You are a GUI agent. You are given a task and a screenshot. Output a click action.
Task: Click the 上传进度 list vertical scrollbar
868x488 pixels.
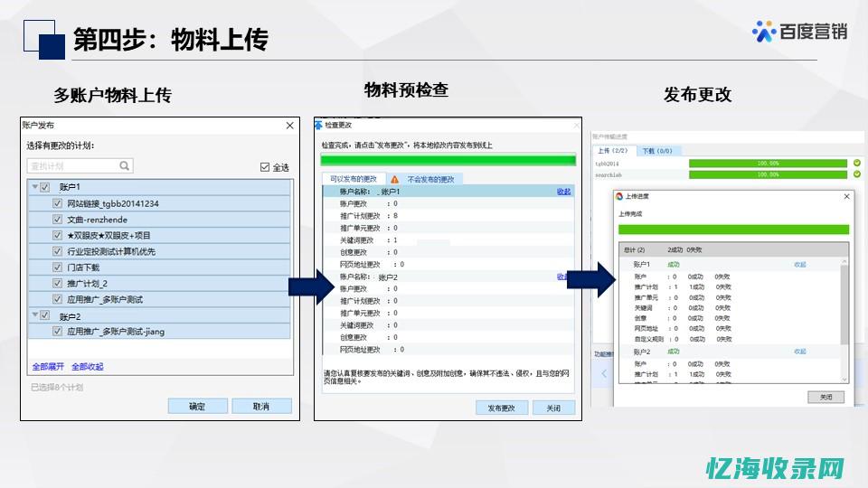844,307
